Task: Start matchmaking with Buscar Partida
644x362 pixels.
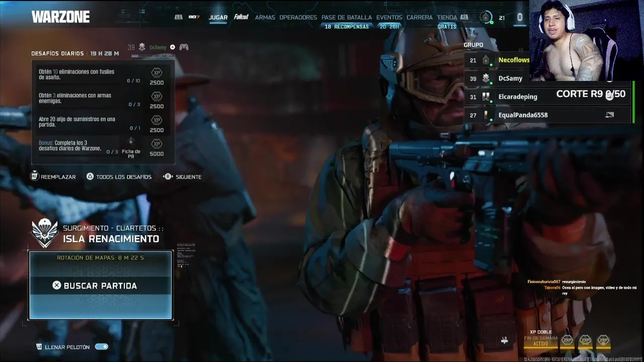Action: point(101,286)
